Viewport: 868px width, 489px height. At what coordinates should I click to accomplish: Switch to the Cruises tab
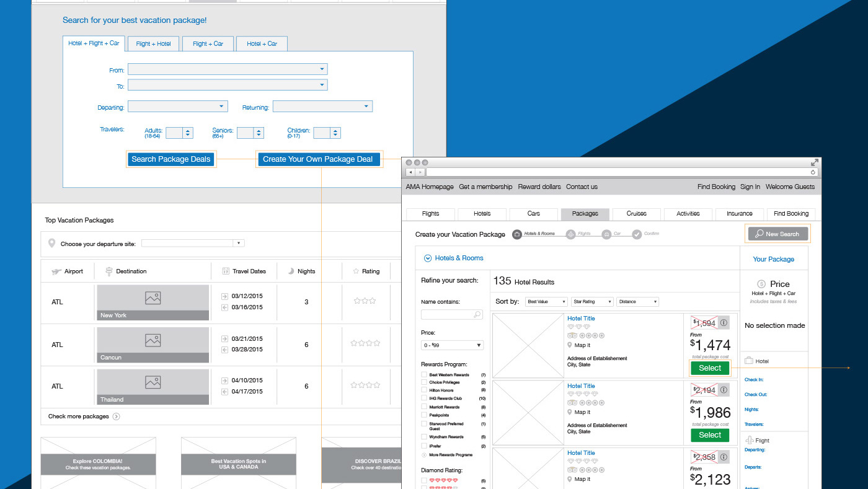tap(636, 214)
